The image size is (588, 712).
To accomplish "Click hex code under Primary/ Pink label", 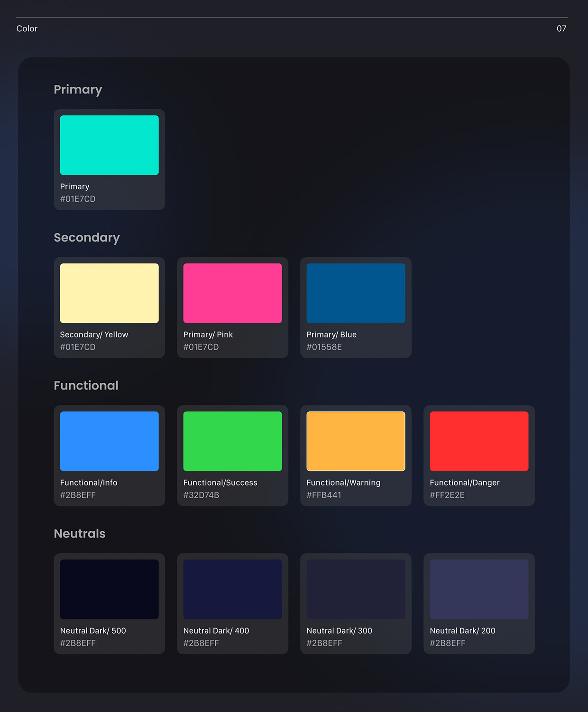I will point(201,347).
